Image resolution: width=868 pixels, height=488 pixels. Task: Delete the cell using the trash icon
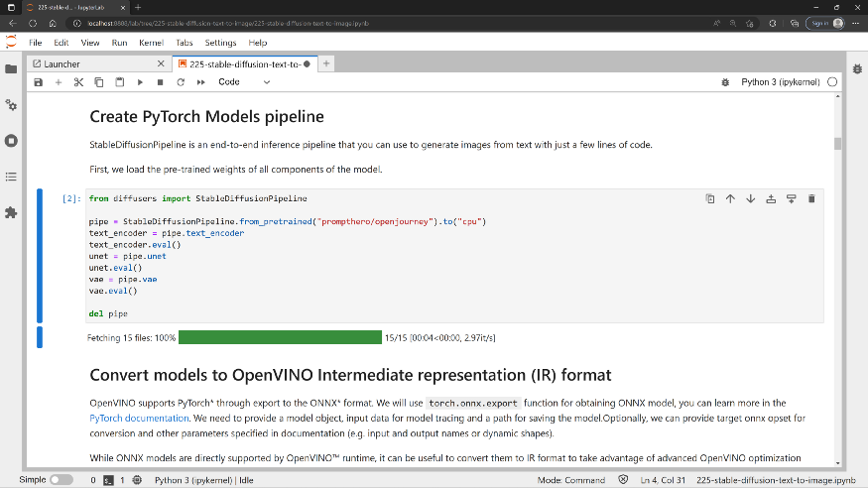click(811, 198)
